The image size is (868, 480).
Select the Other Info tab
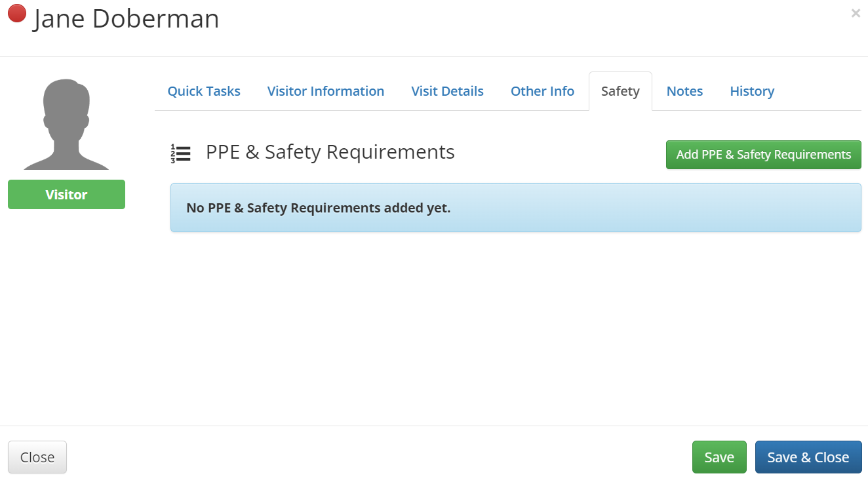click(x=542, y=91)
